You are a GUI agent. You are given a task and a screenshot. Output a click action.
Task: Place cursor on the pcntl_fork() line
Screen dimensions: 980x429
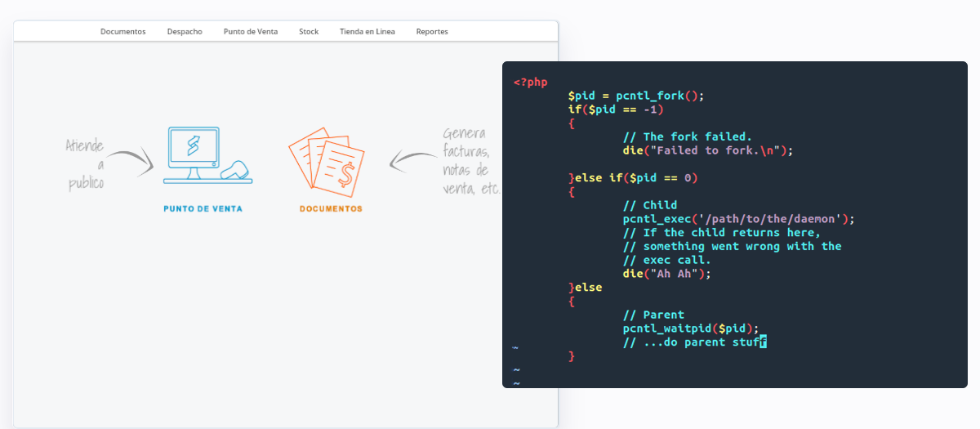(635, 96)
